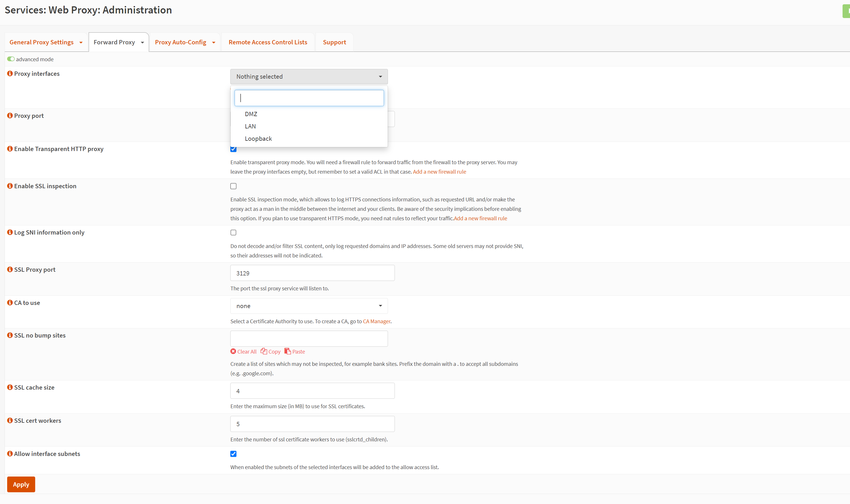The image size is (850, 504).
Task: Click the Apply button
Action: click(x=21, y=484)
